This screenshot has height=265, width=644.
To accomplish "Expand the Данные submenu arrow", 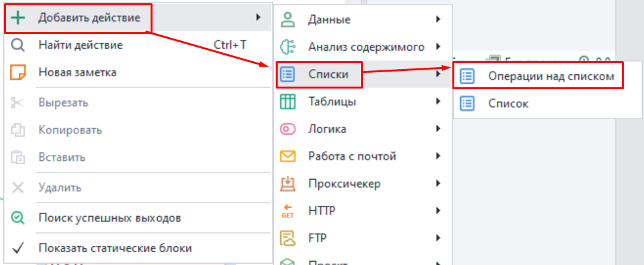I will (x=439, y=19).
